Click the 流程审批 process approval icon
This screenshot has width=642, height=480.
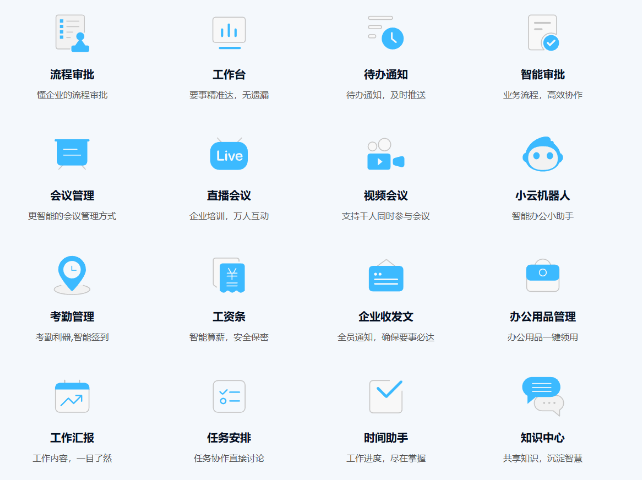coord(72,33)
